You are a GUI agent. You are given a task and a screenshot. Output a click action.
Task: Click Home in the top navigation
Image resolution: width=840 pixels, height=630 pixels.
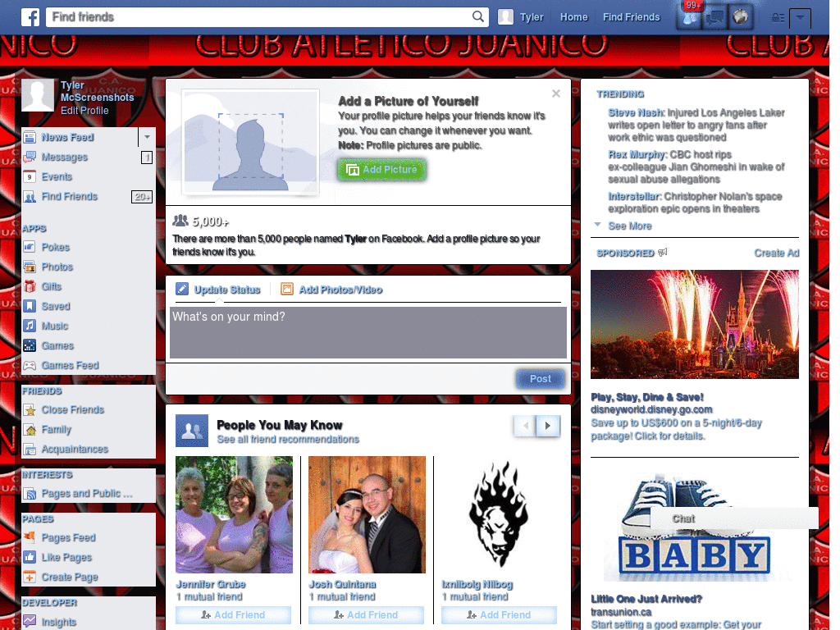(x=573, y=17)
